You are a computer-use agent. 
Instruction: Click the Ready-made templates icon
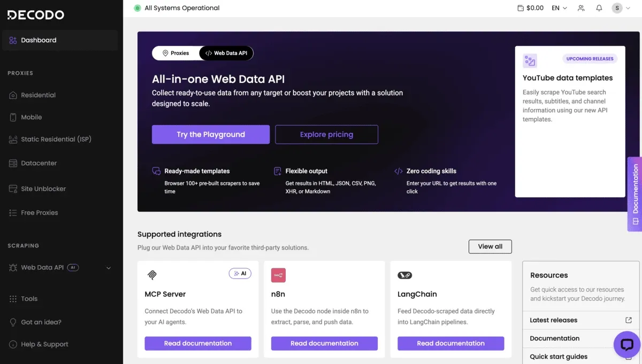(156, 171)
